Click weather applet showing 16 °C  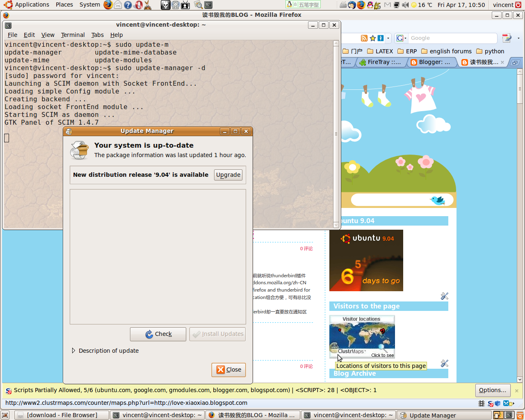422,5
